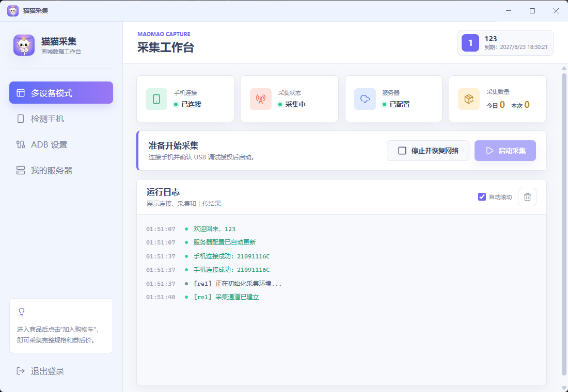This screenshot has height=392, width=568.
Task: Click the 采集数量 package box icon
Action: click(469, 99)
